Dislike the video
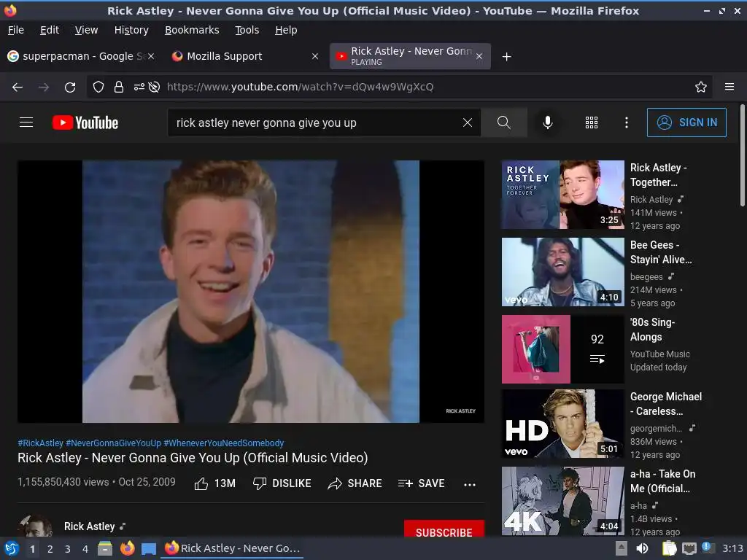 [x=282, y=483]
